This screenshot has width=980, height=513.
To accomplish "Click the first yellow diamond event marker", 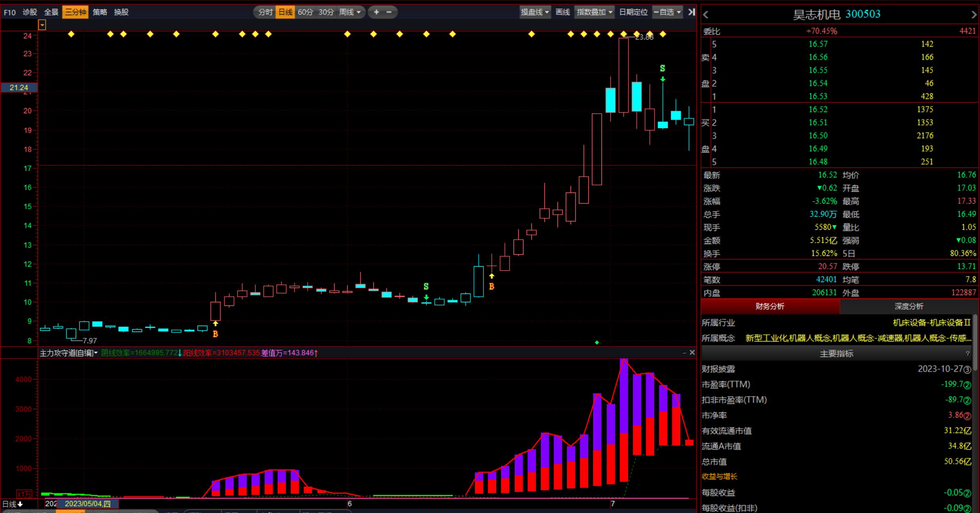I will pyautogui.click(x=71, y=34).
